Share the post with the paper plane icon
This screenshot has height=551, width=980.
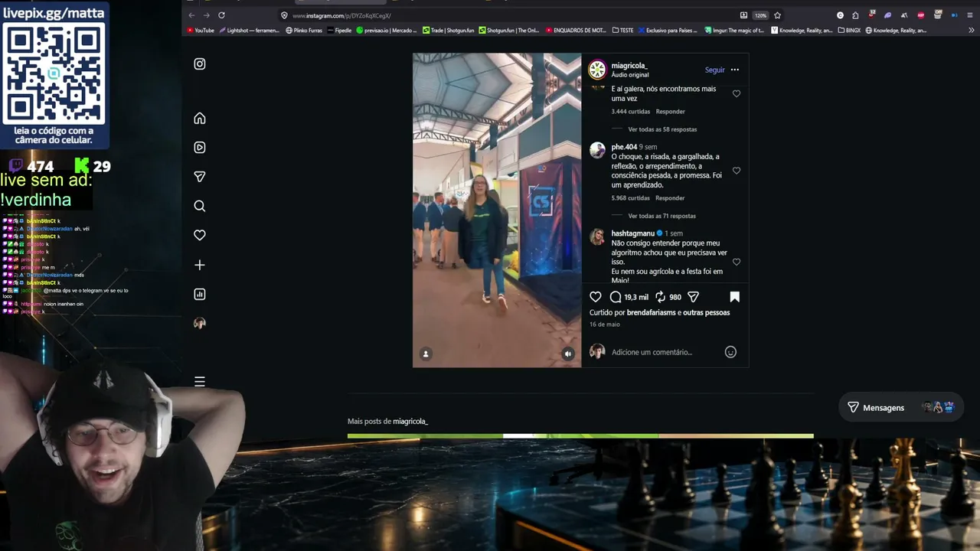click(693, 297)
